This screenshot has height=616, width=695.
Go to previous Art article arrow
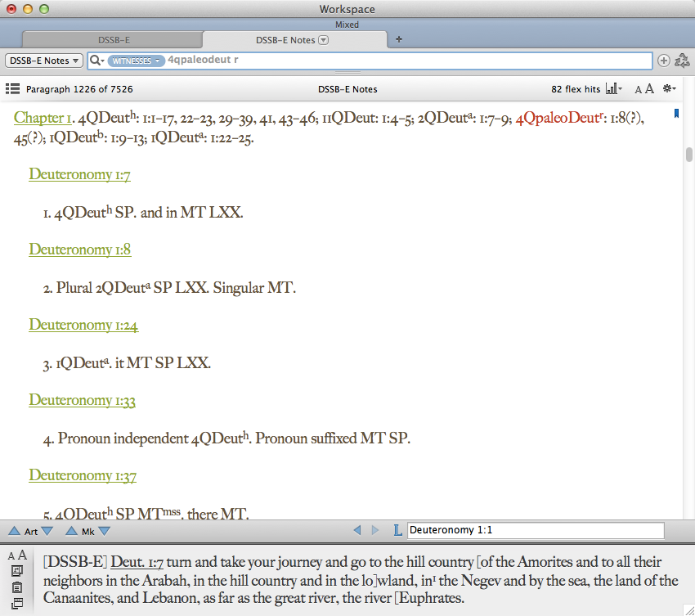(14, 531)
